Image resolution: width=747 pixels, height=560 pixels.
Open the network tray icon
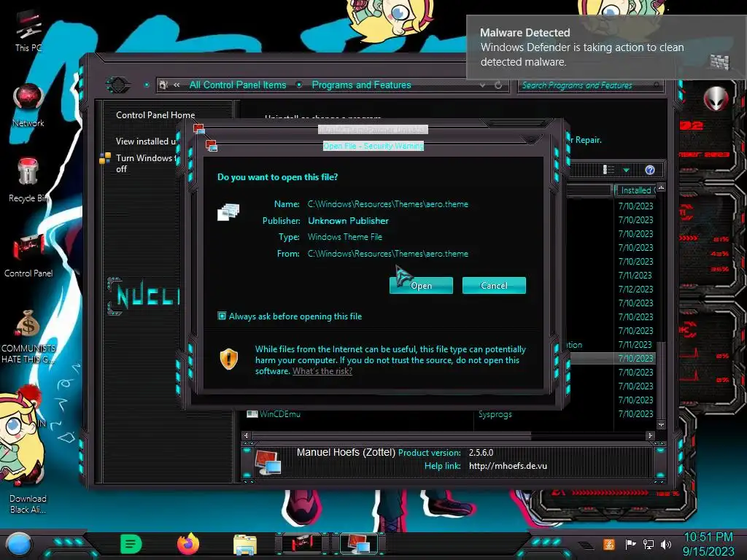click(x=649, y=544)
